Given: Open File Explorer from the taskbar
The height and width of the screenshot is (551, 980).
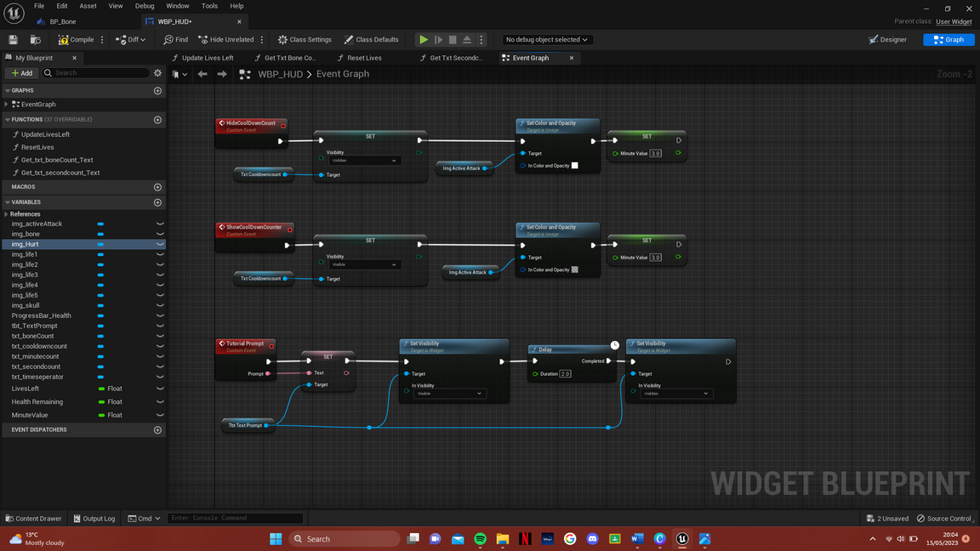Looking at the screenshot, I should click(x=503, y=538).
